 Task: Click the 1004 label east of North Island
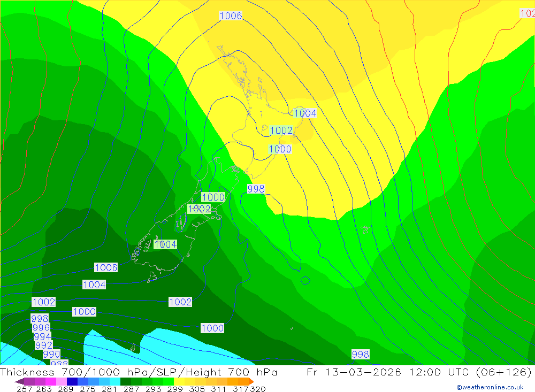click(305, 113)
